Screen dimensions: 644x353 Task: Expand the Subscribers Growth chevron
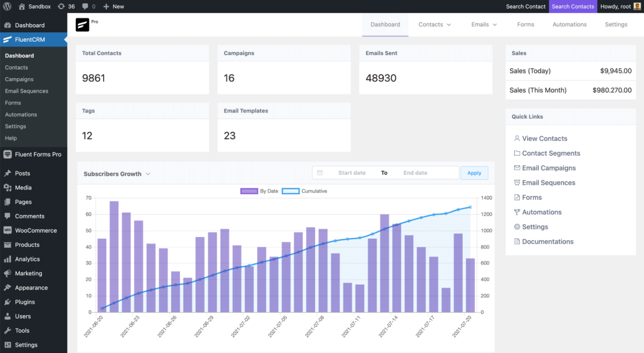[148, 173]
